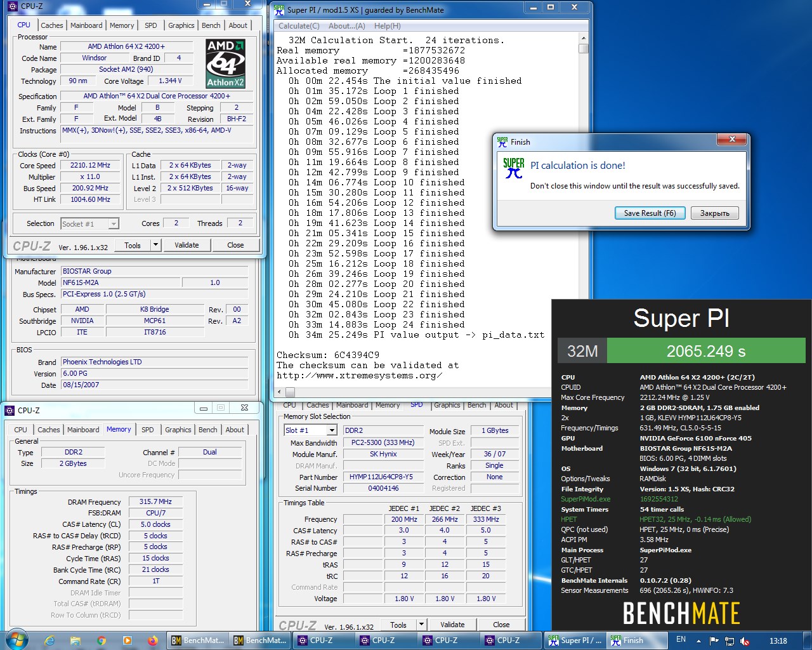Click Tools button in SPD CPU-Z window
The height and width of the screenshot is (650, 812).
click(398, 625)
